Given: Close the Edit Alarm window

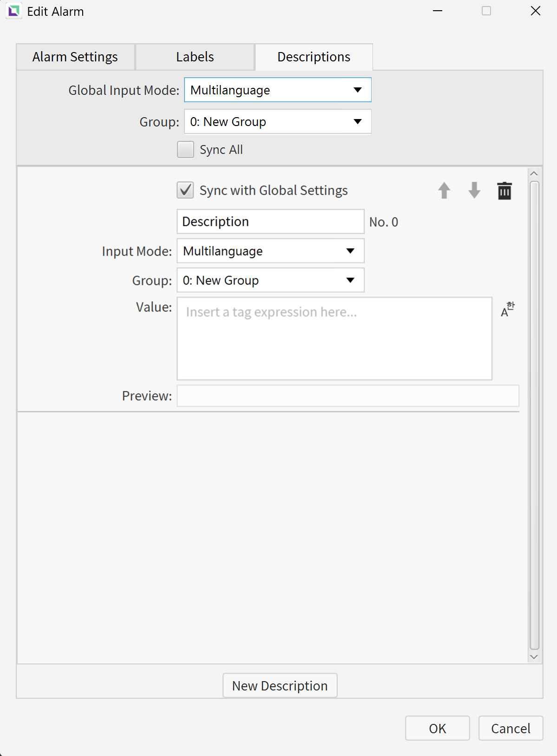Looking at the screenshot, I should click(x=536, y=11).
